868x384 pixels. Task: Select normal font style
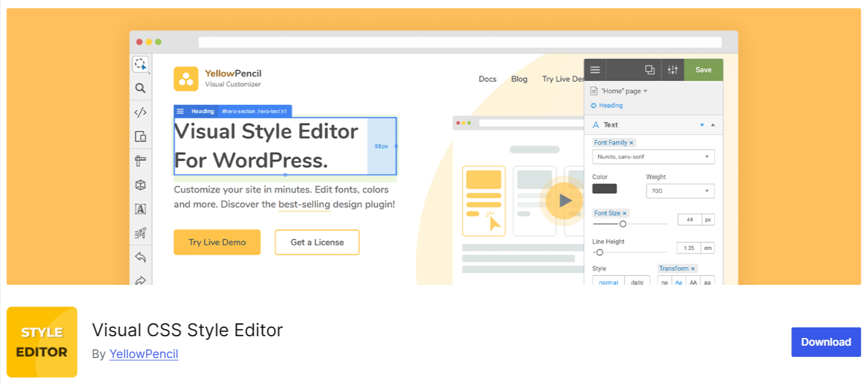(608, 281)
